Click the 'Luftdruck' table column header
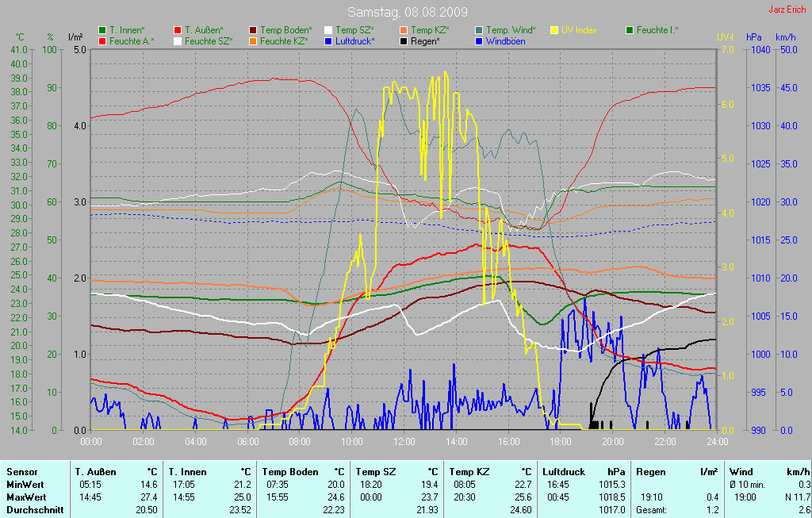812x518 pixels. [564, 472]
